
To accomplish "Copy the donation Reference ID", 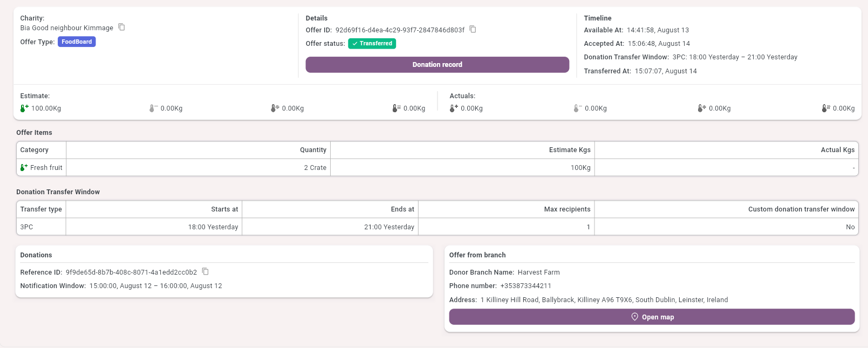I will pos(205,272).
